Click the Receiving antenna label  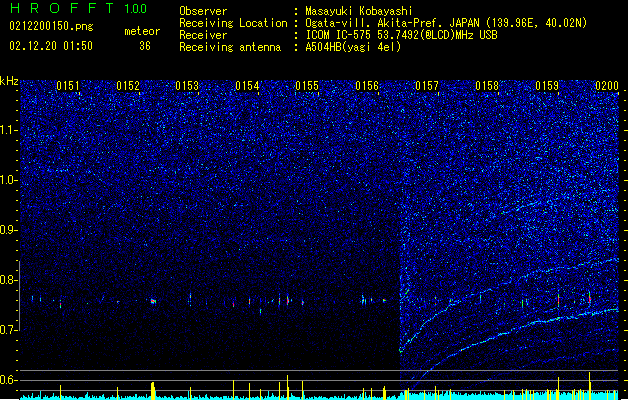(230, 47)
